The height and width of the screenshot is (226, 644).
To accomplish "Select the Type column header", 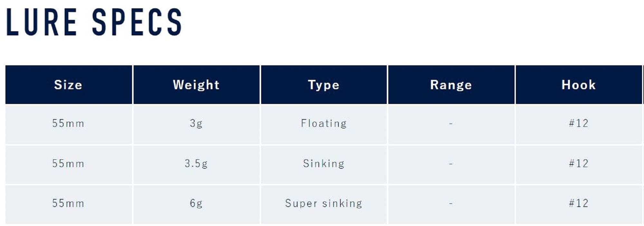I will click(x=324, y=85).
